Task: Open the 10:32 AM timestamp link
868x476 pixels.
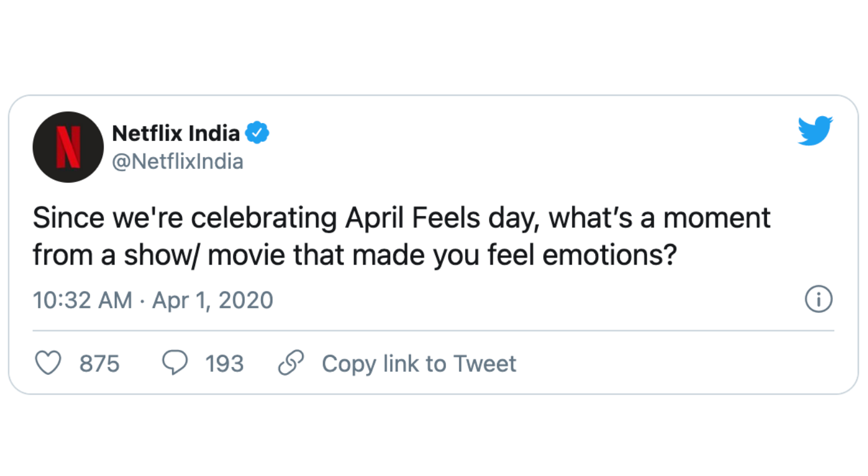Action: pos(83,300)
